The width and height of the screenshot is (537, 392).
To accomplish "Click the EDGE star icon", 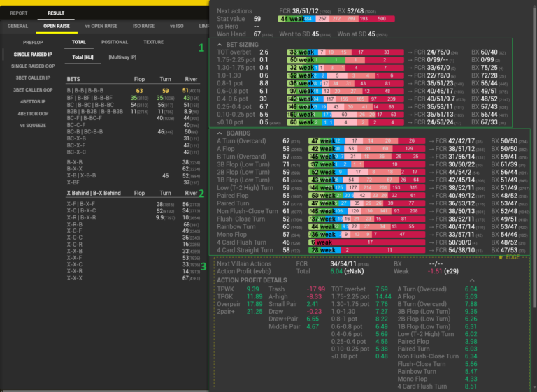I will (x=501, y=257).
